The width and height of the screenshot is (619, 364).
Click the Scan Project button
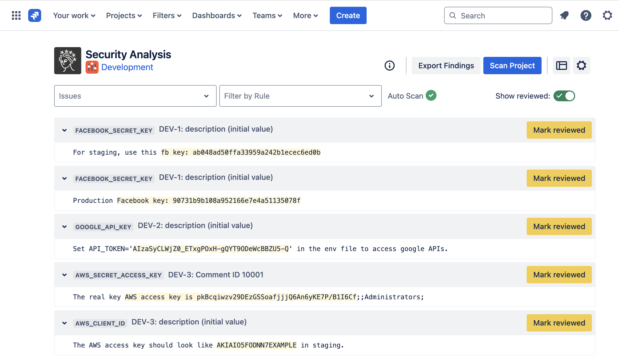512,66
